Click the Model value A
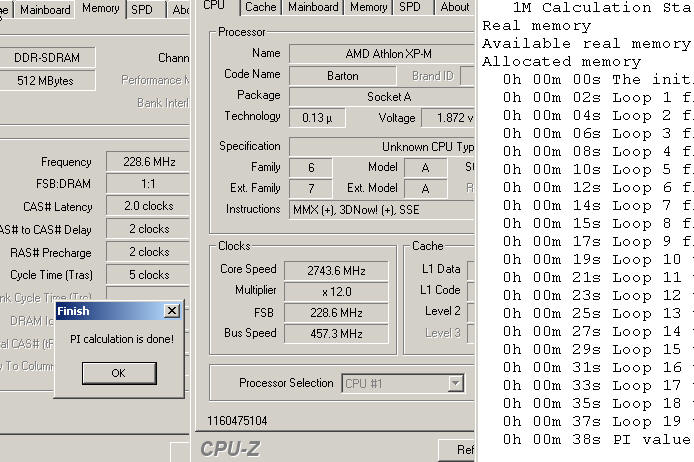Screen dimensions: 694x462 pos(425,167)
